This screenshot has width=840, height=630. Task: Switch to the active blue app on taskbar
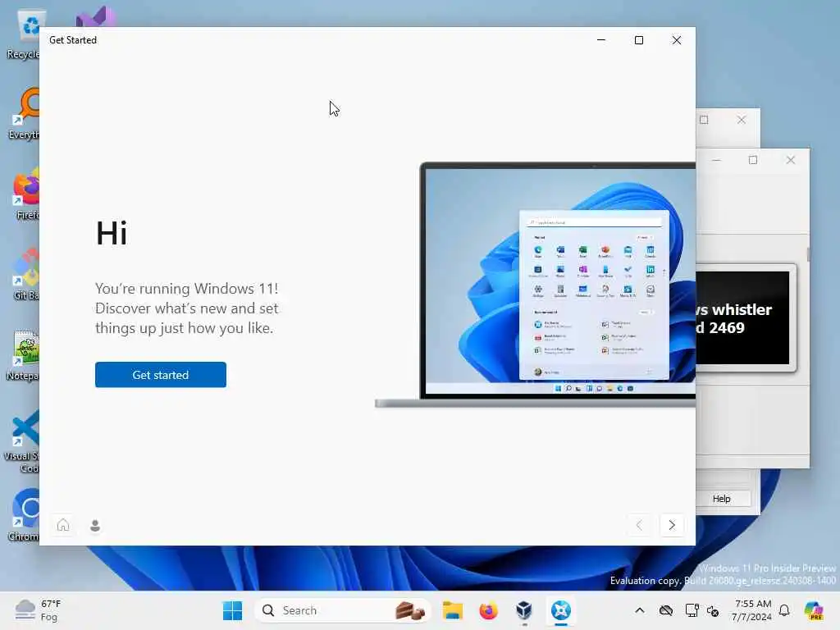coord(561,610)
